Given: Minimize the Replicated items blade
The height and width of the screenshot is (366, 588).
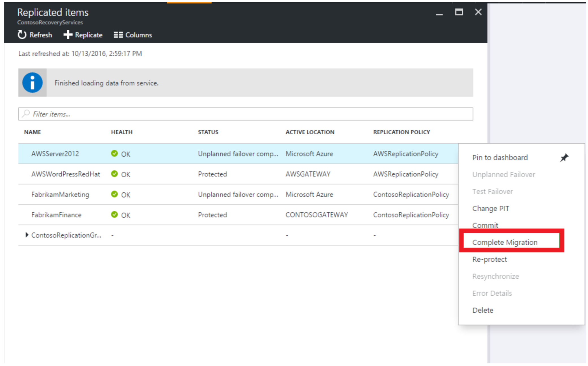Looking at the screenshot, I should point(439,14).
